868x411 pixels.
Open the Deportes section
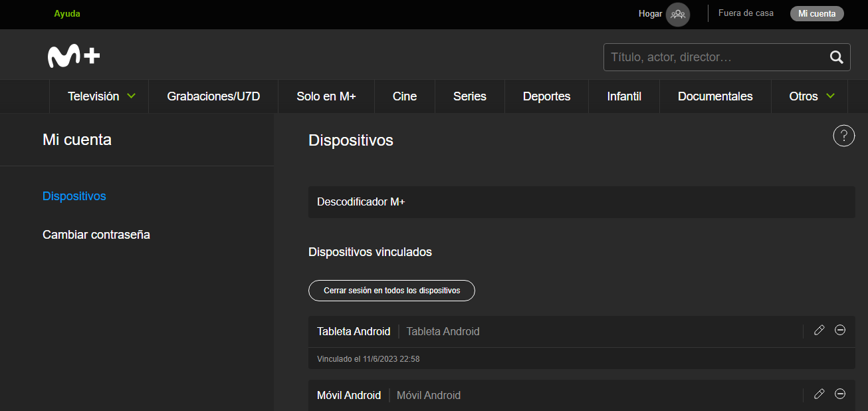pos(546,96)
